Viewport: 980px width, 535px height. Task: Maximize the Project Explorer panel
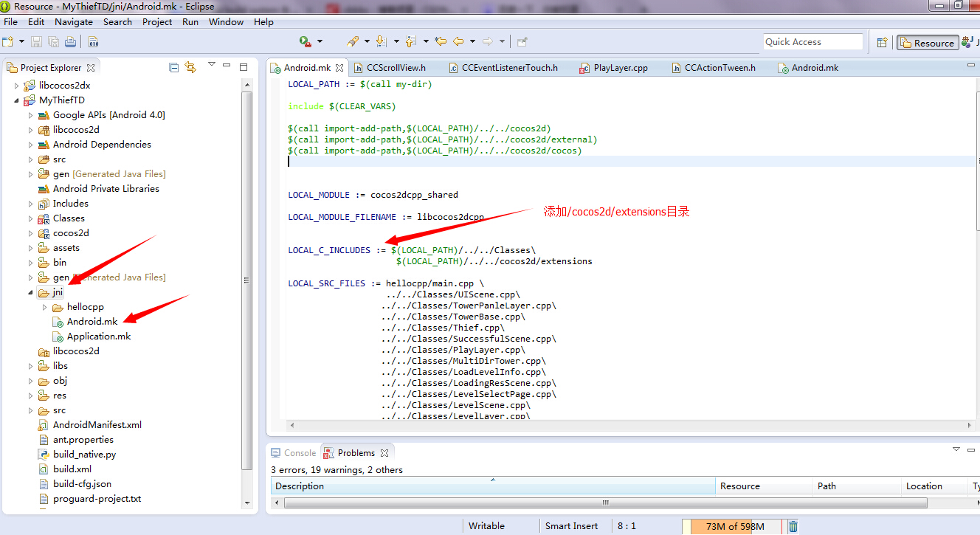244,66
